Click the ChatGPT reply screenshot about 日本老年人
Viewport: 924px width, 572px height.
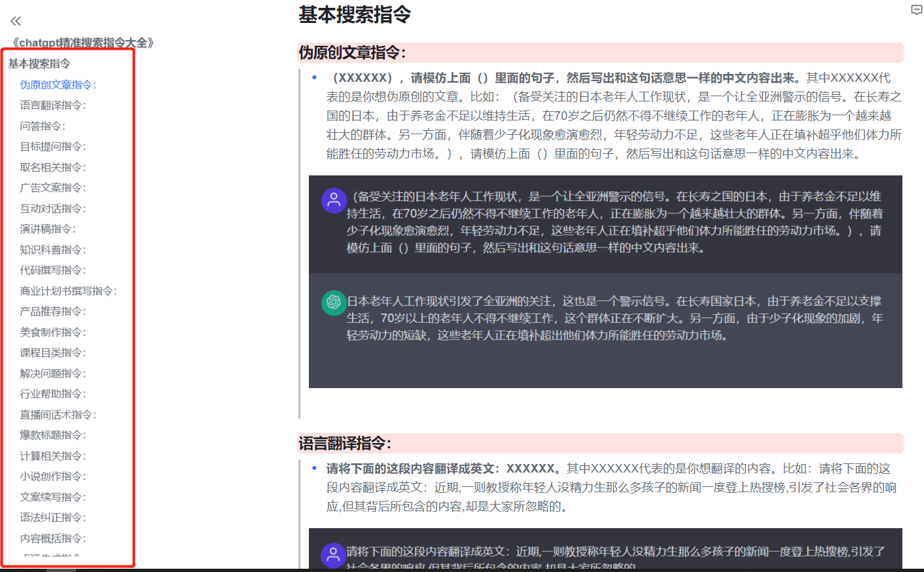click(x=605, y=331)
